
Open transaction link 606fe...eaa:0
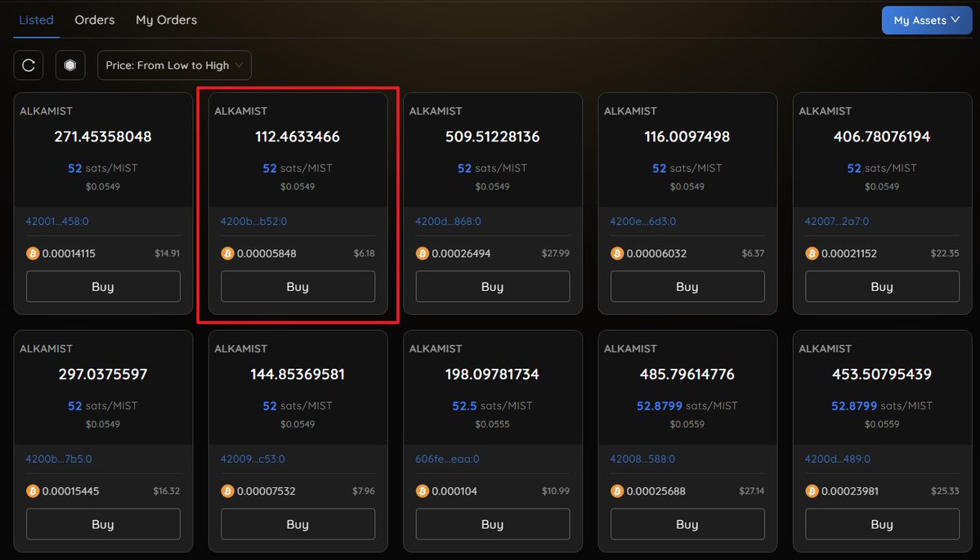point(448,459)
